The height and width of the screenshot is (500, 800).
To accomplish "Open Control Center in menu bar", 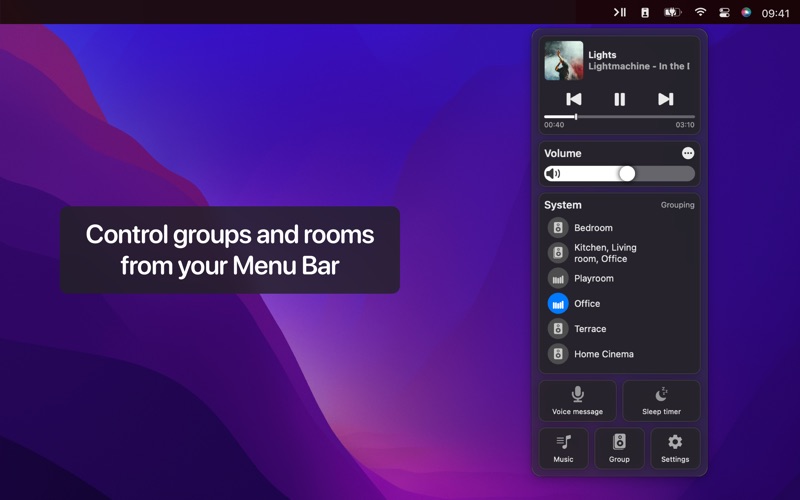I will 724,13.
